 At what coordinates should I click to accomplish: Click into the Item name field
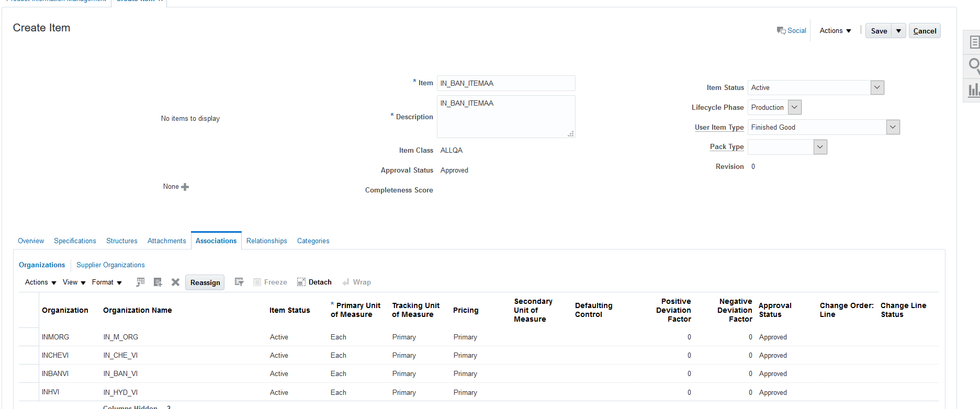click(505, 84)
